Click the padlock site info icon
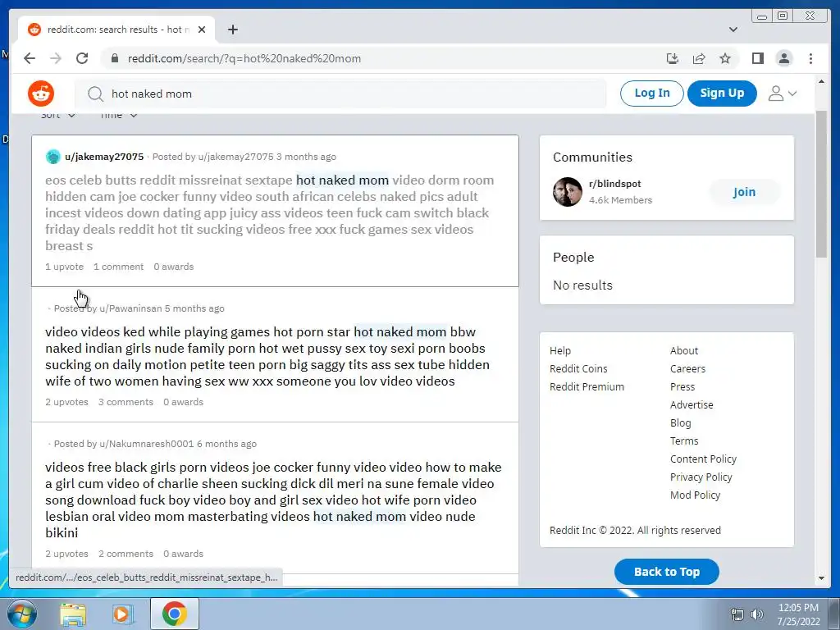The width and height of the screenshot is (840, 630). [x=114, y=58]
